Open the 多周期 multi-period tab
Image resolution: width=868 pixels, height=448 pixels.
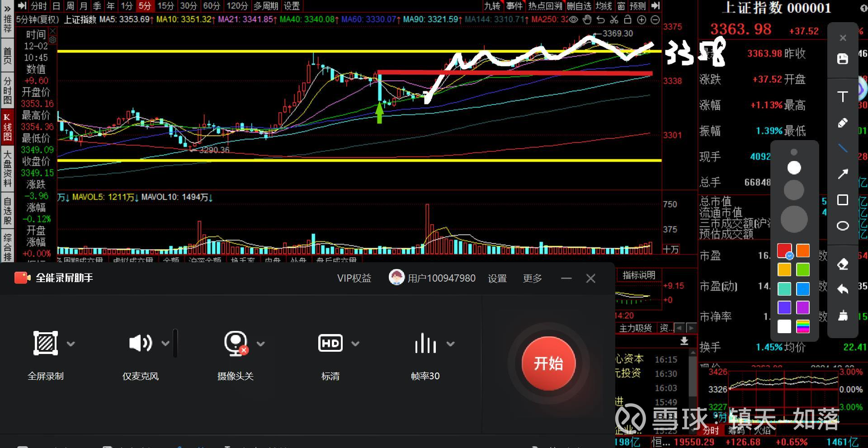266,5
